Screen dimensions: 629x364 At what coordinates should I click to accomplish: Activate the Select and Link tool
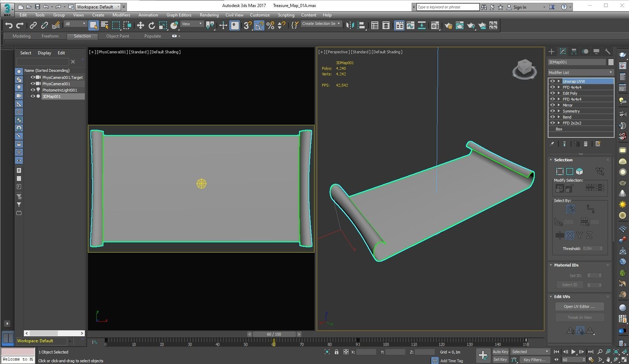(33, 25)
